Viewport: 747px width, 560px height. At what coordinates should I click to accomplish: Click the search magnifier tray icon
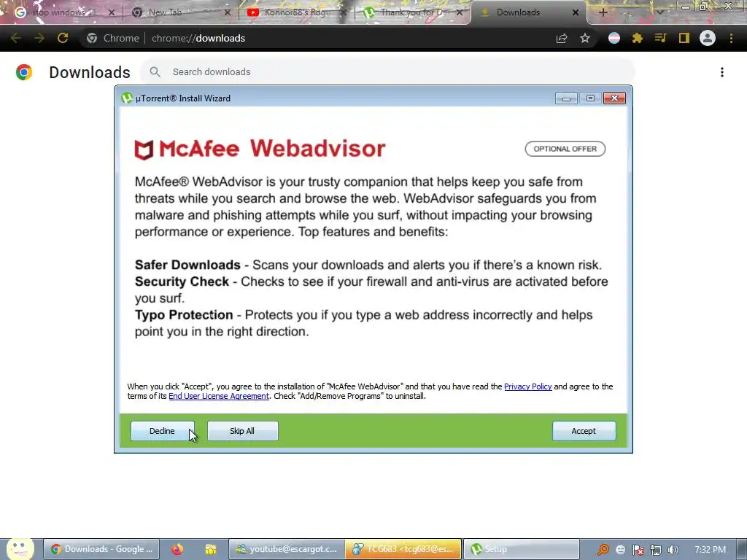coord(603,550)
